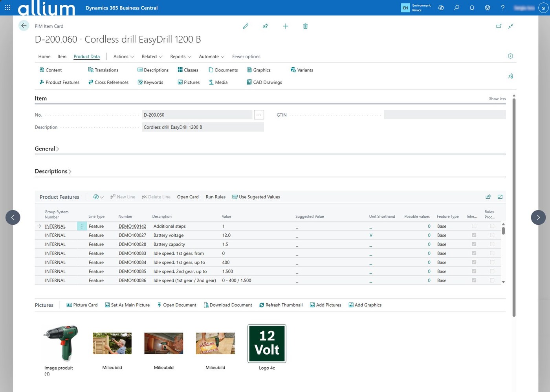The image size is (550, 392).
Task: Click the plus new record icon
Action: coord(286,26)
